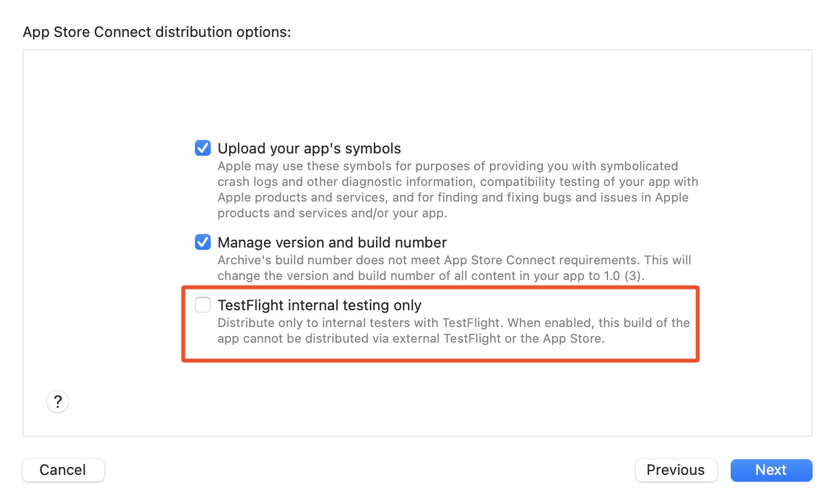Viewport: 835px width, 504px height.
Task: Click the "TestFlight internal testing only" label
Action: tap(319, 305)
